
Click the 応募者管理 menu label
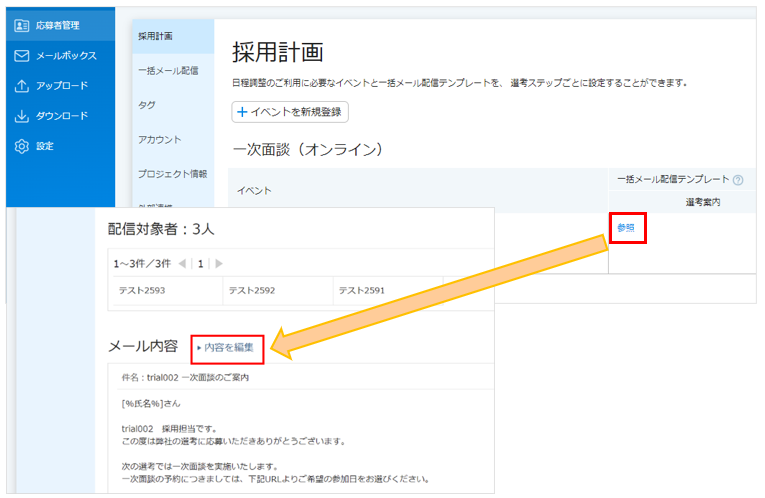(x=58, y=25)
